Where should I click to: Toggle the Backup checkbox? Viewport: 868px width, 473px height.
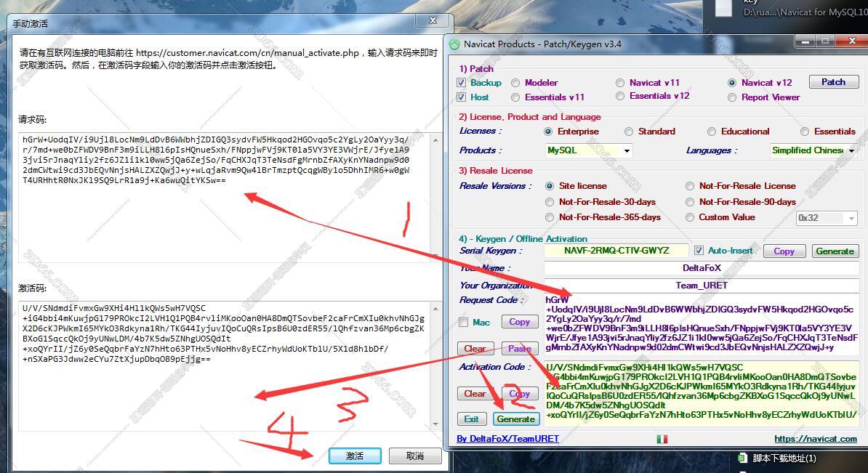point(461,82)
